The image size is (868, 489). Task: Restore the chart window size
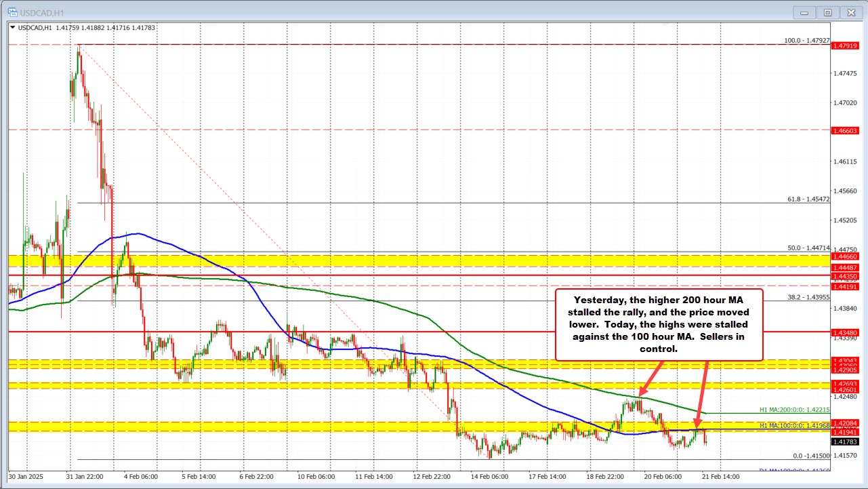click(827, 12)
